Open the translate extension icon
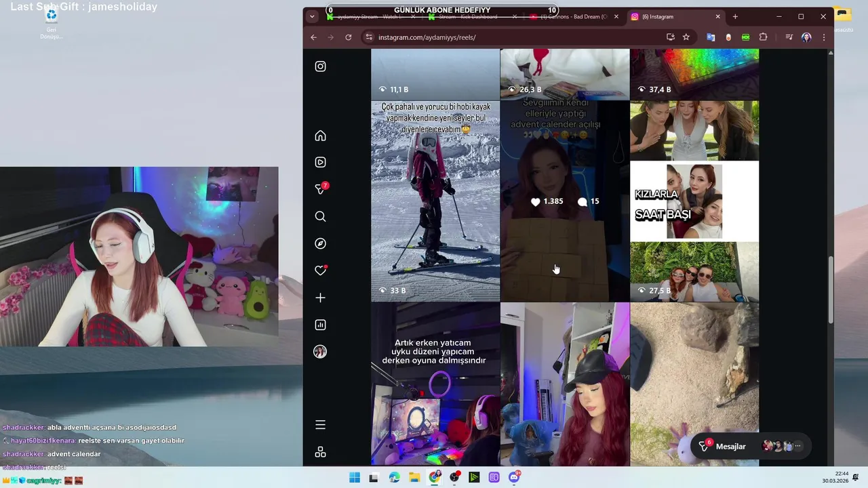Viewport: 868px width, 488px height. 711,37
